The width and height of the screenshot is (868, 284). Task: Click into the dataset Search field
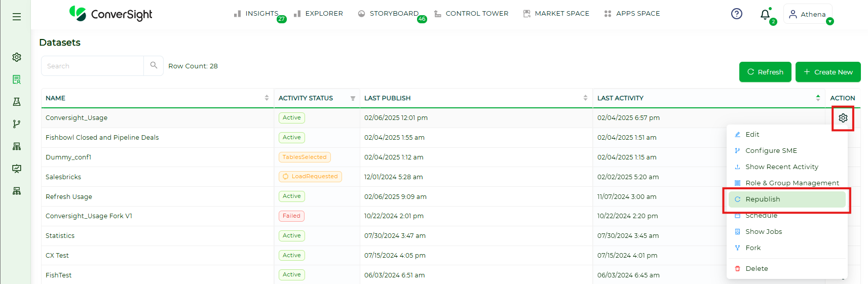tap(92, 66)
